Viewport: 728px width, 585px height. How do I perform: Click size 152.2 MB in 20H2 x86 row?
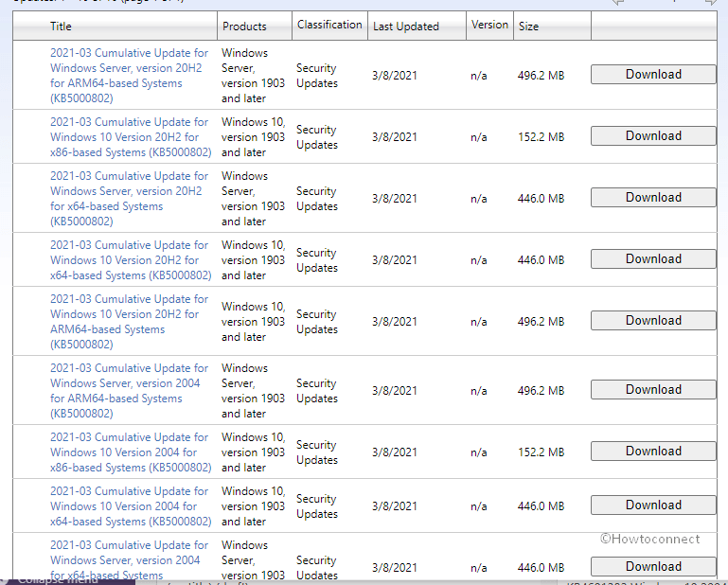coord(541,137)
